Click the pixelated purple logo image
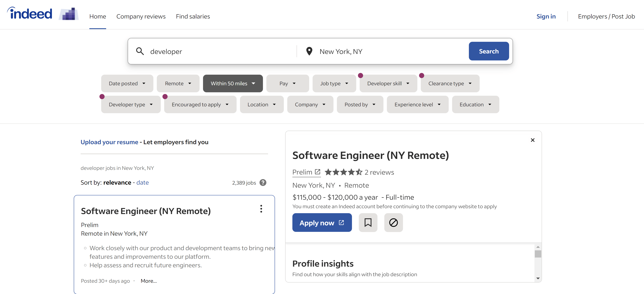Image resolution: width=644 pixels, height=294 pixels. point(69,14)
